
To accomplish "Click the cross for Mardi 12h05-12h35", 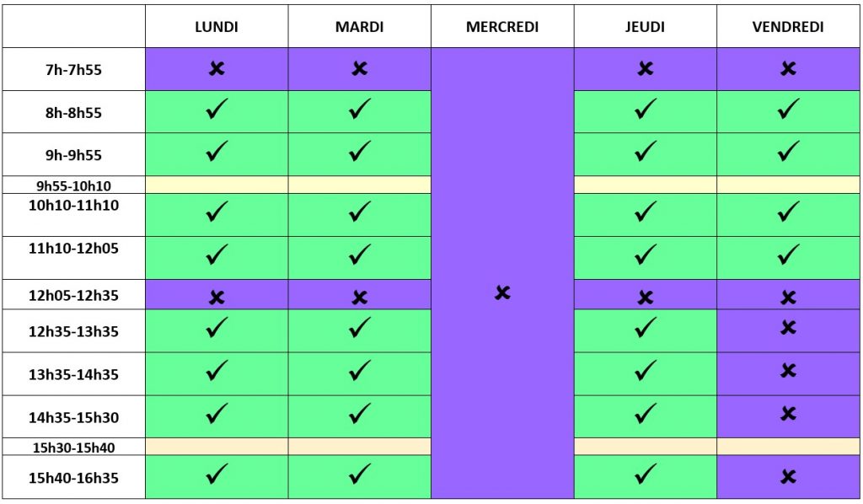I will (x=360, y=297).
